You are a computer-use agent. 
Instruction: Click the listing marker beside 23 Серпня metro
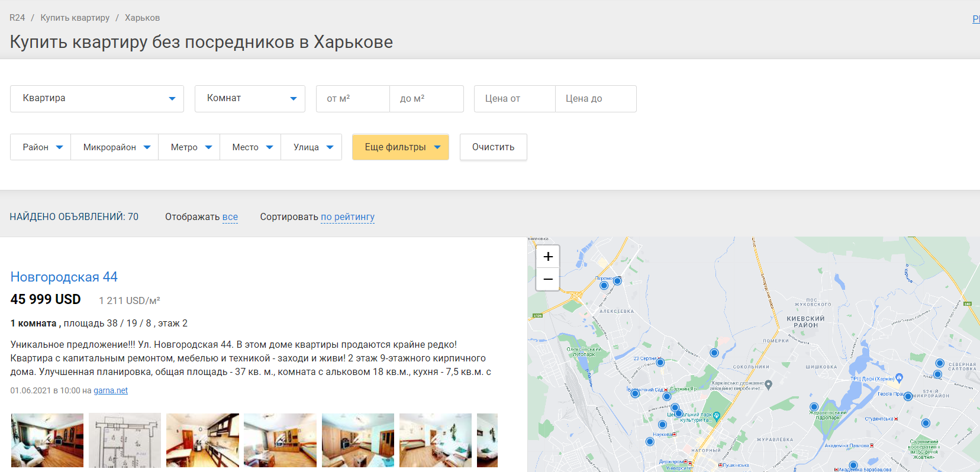point(660,363)
